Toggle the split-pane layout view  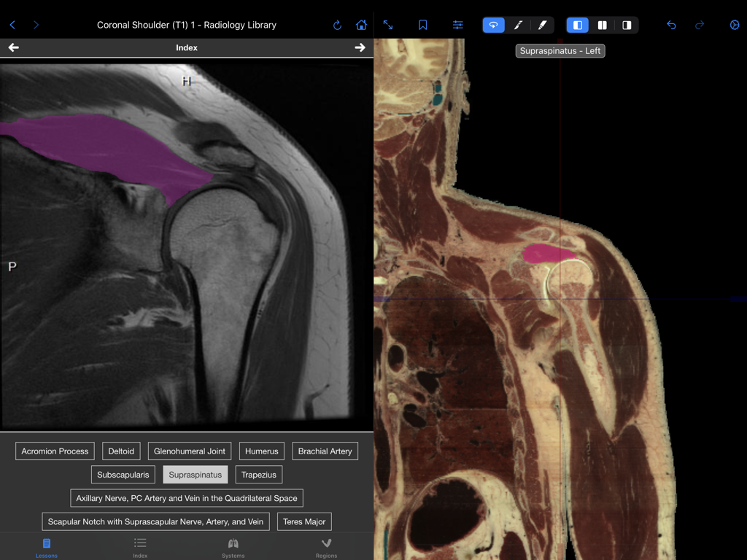pyautogui.click(x=601, y=25)
